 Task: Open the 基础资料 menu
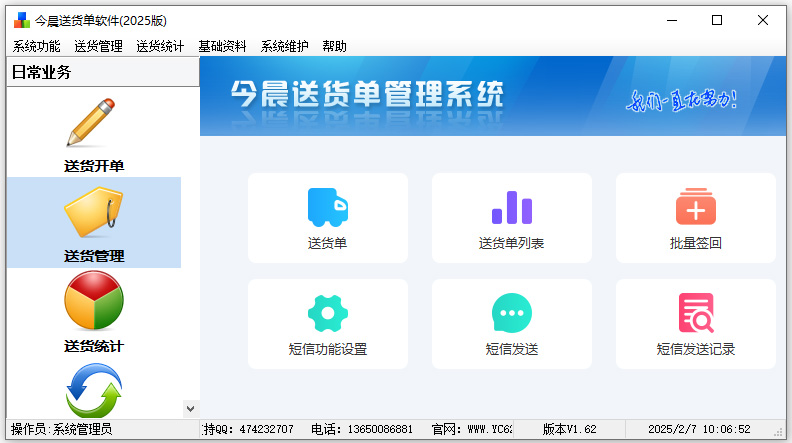(x=222, y=46)
